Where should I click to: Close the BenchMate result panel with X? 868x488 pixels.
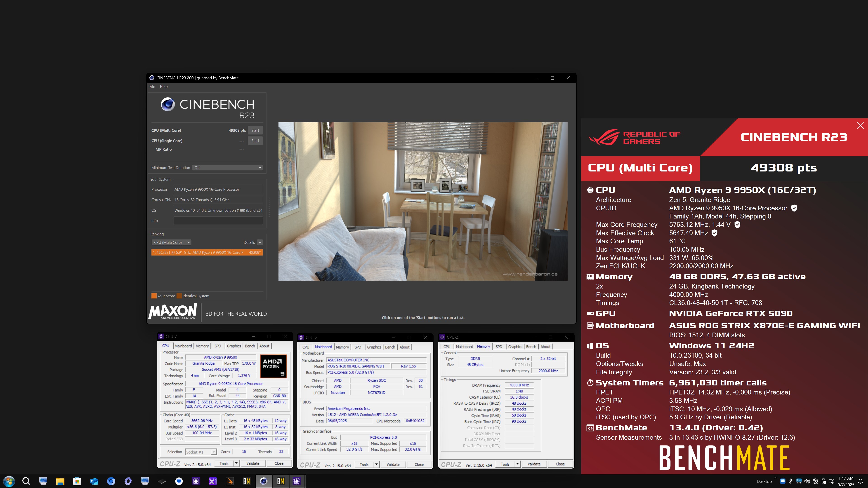[860, 125]
